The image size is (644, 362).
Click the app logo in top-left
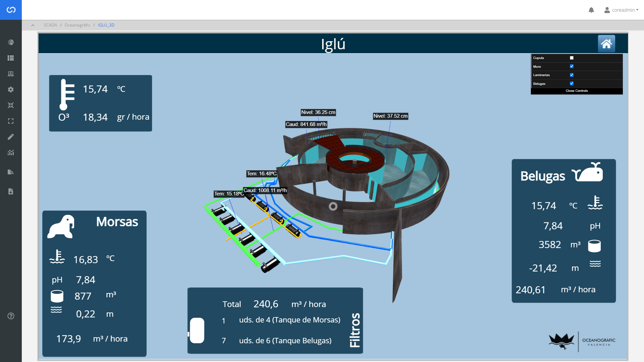(11, 10)
